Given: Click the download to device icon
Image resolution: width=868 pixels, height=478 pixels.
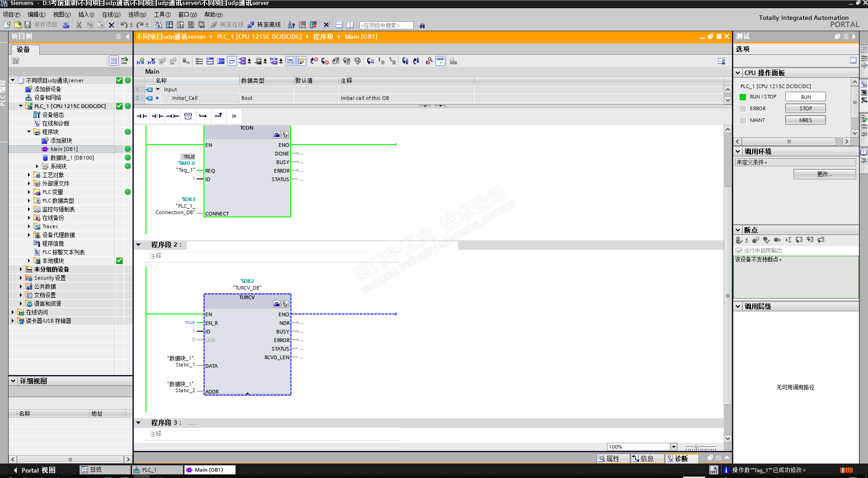Looking at the screenshot, I should [170, 25].
